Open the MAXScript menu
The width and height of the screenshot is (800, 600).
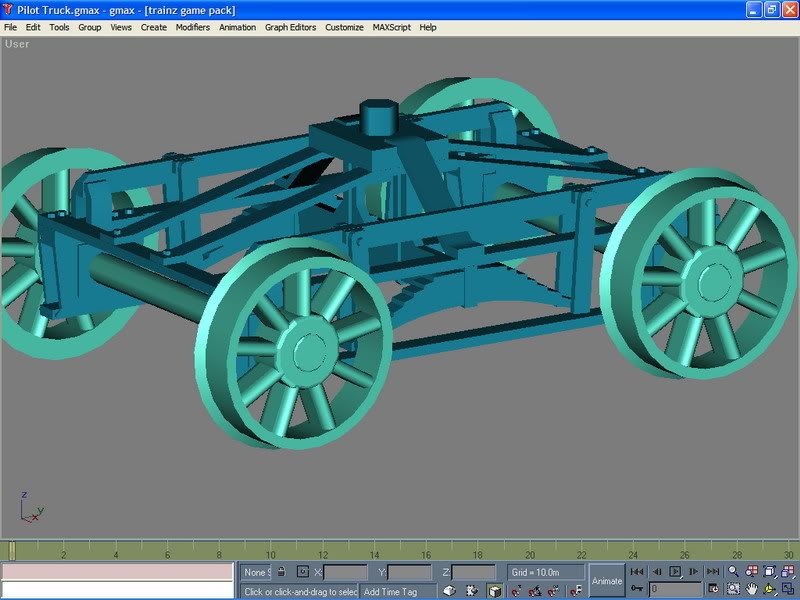(x=391, y=28)
